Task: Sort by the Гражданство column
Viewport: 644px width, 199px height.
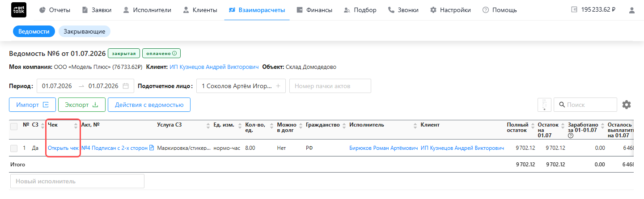Action: pyautogui.click(x=344, y=127)
